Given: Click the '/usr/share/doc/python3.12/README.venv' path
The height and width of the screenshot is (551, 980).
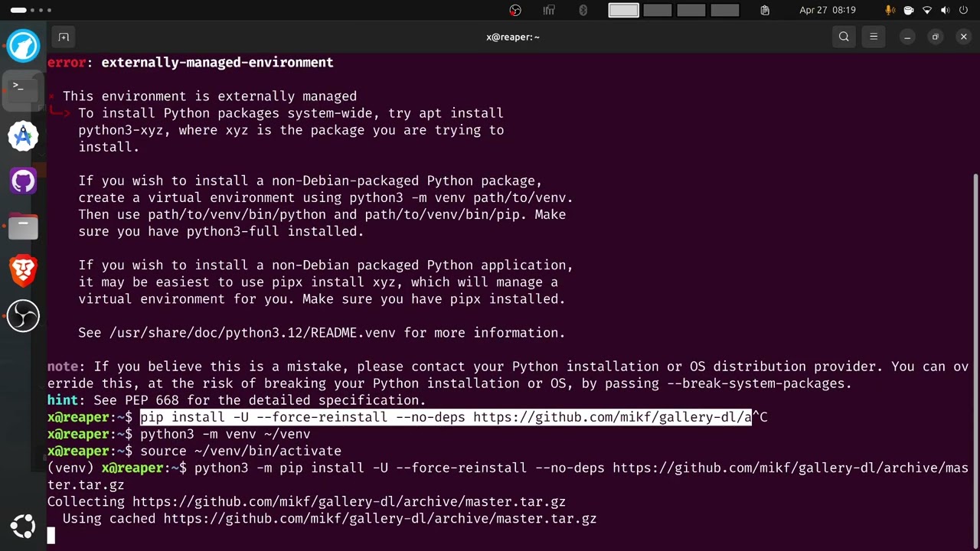Looking at the screenshot, I should (253, 333).
